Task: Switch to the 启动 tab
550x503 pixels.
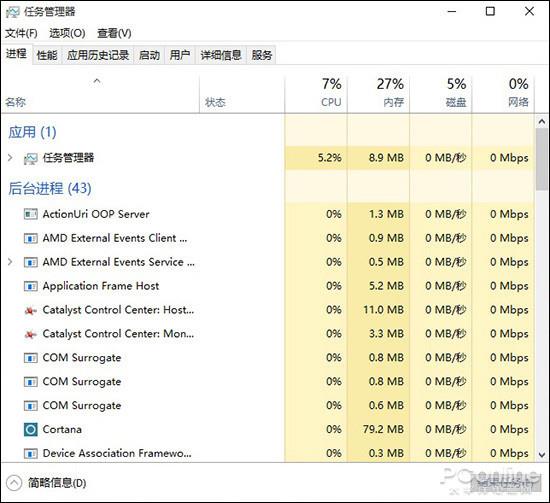Action: (149, 55)
